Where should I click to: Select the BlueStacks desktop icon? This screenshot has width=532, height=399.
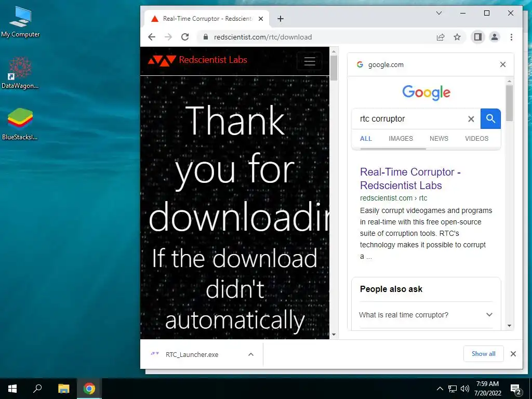tap(20, 124)
